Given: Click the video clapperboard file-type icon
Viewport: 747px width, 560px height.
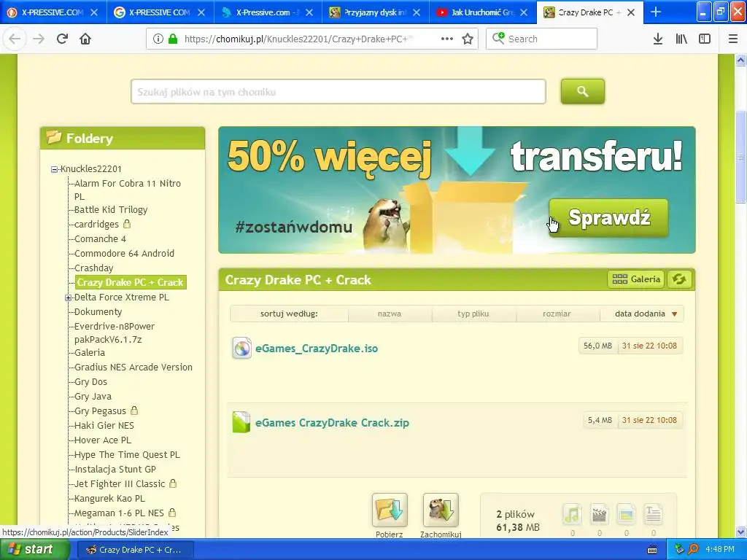Looking at the screenshot, I should (x=599, y=514).
